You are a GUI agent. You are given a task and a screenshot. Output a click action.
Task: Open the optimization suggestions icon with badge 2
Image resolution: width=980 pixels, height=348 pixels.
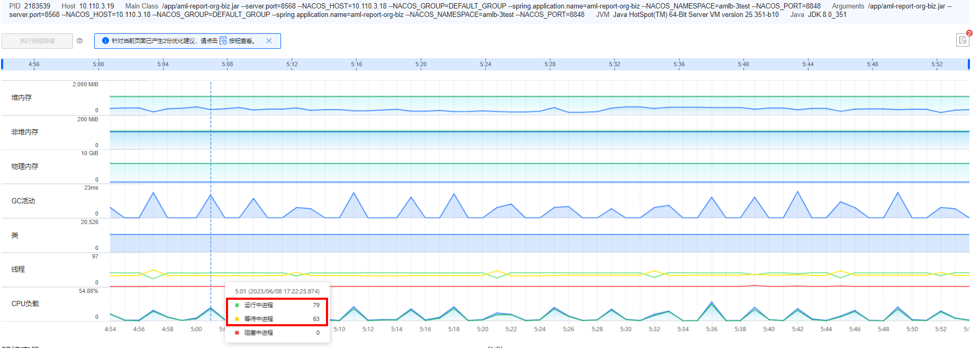pyautogui.click(x=963, y=40)
